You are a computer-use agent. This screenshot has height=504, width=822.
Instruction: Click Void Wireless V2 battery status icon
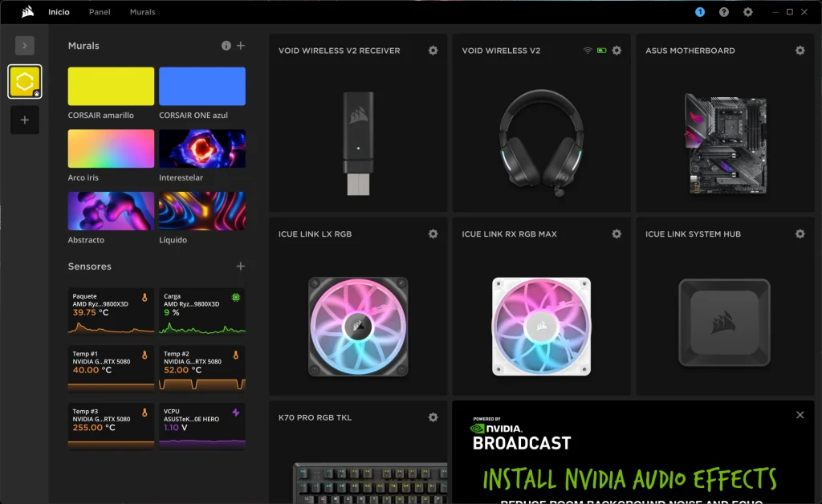[602, 51]
